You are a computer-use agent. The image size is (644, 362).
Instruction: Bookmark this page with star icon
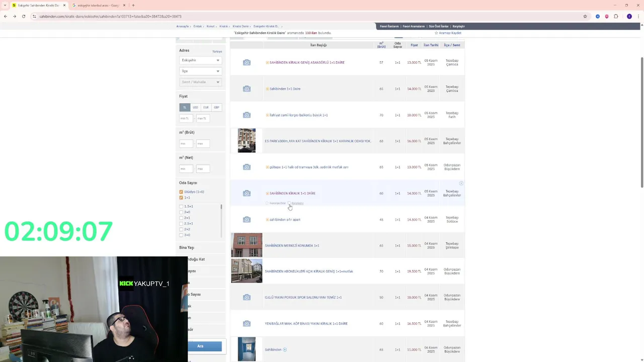point(585,16)
